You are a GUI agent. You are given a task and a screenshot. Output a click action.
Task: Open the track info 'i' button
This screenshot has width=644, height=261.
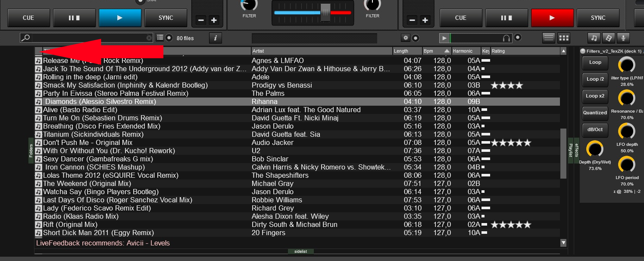[x=215, y=38]
